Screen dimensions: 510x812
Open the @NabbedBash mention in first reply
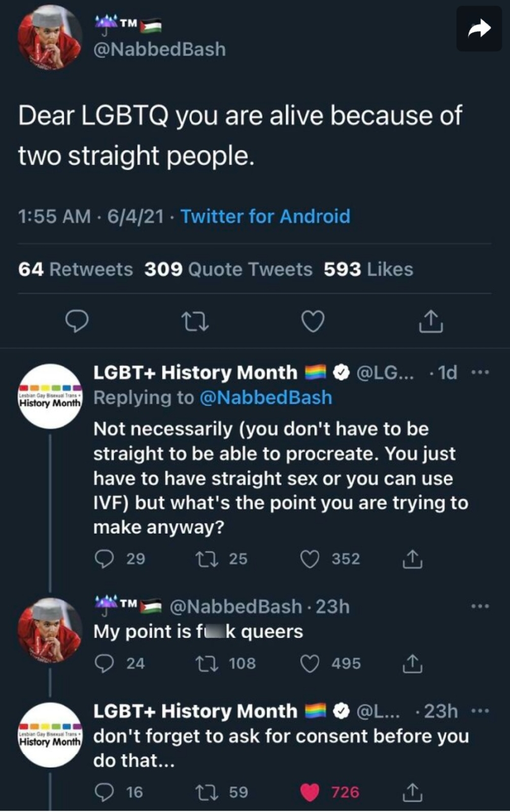[x=266, y=397]
